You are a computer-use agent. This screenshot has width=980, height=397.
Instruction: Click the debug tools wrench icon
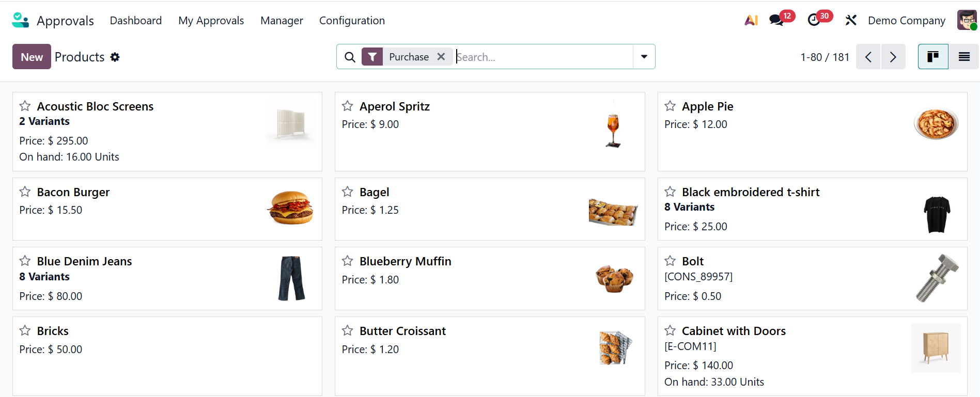point(851,20)
